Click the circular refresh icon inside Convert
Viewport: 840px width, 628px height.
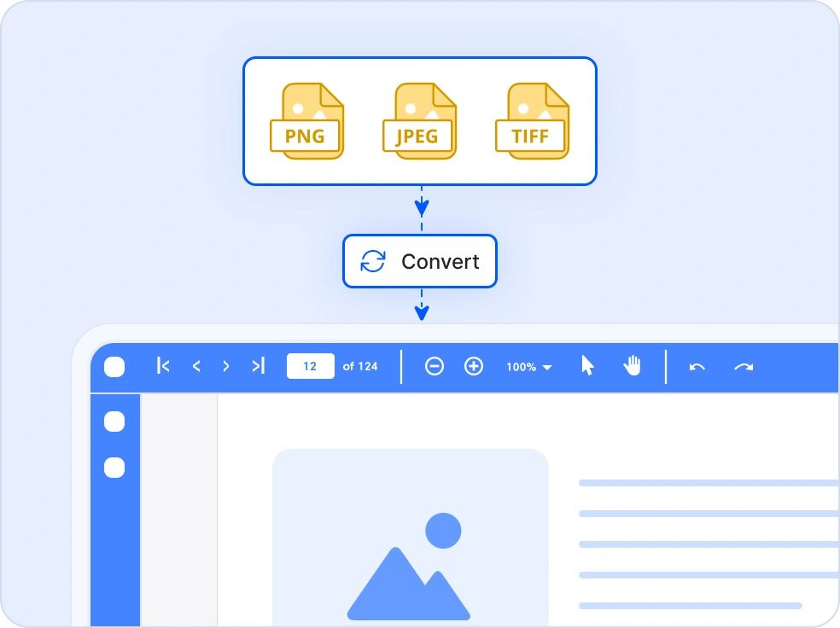tap(373, 261)
